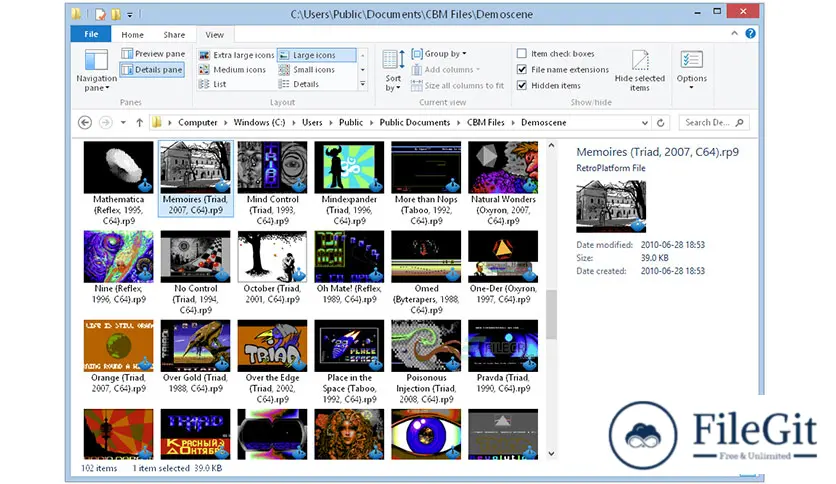Open the Group by dropdown
This screenshot has width=836, height=484.
pos(439,53)
